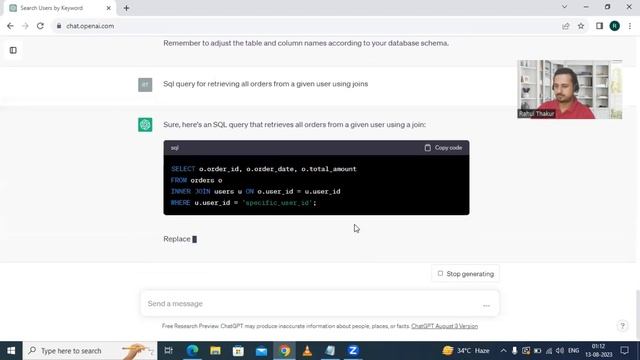Click the Copy code button
The height and width of the screenshot is (360, 640).
tap(443, 148)
